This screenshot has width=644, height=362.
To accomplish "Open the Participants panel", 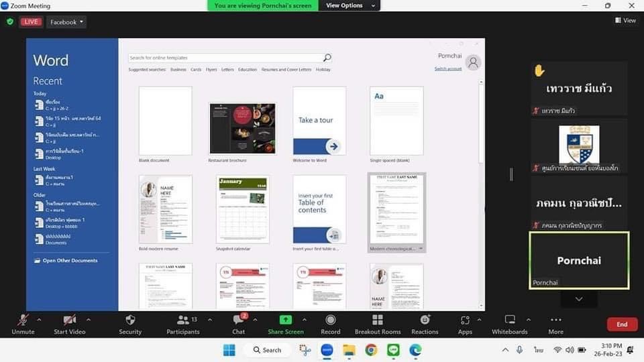I will [182, 320].
